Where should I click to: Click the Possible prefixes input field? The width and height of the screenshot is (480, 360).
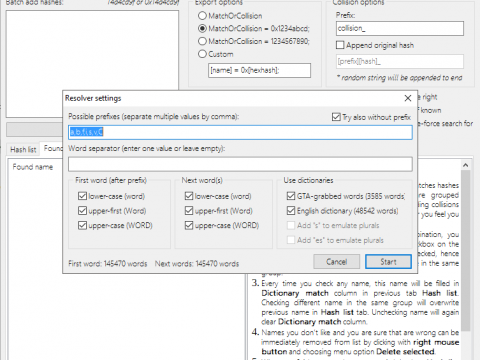click(240, 132)
